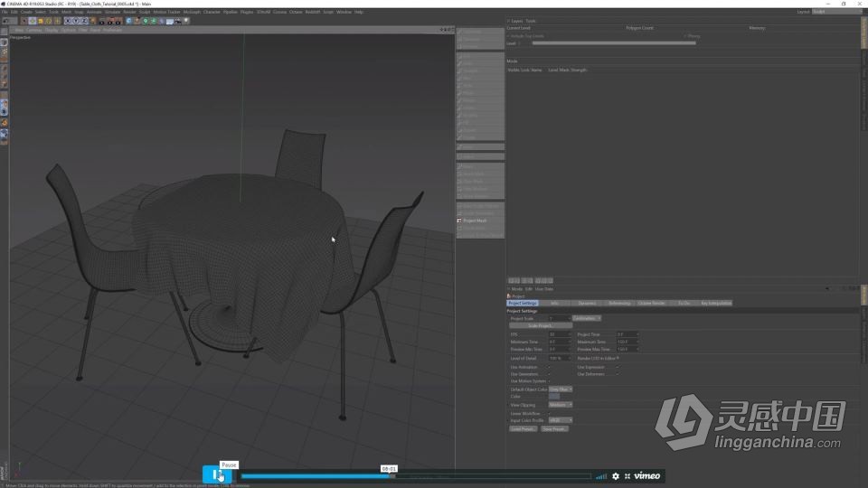Screen dimensions: 868x488
Task: Seek along the video progress bar
Action: (x=416, y=476)
